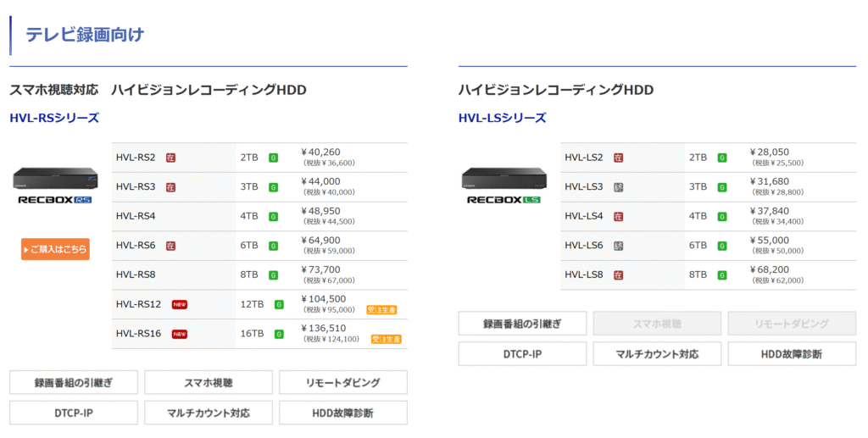Click the ¥40,260 price
This screenshot has width=868, height=438.
320,152
